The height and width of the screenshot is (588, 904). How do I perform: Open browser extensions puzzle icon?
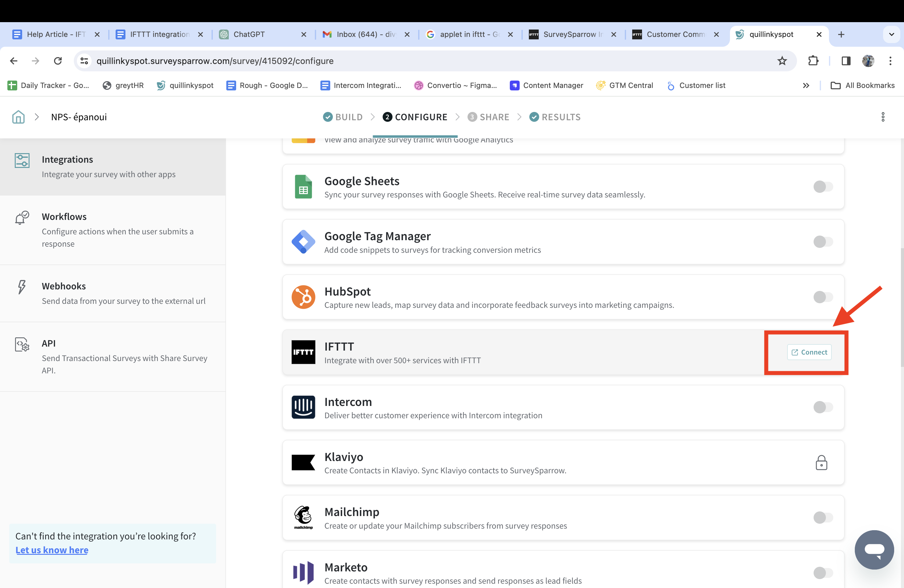pyautogui.click(x=813, y=61)
